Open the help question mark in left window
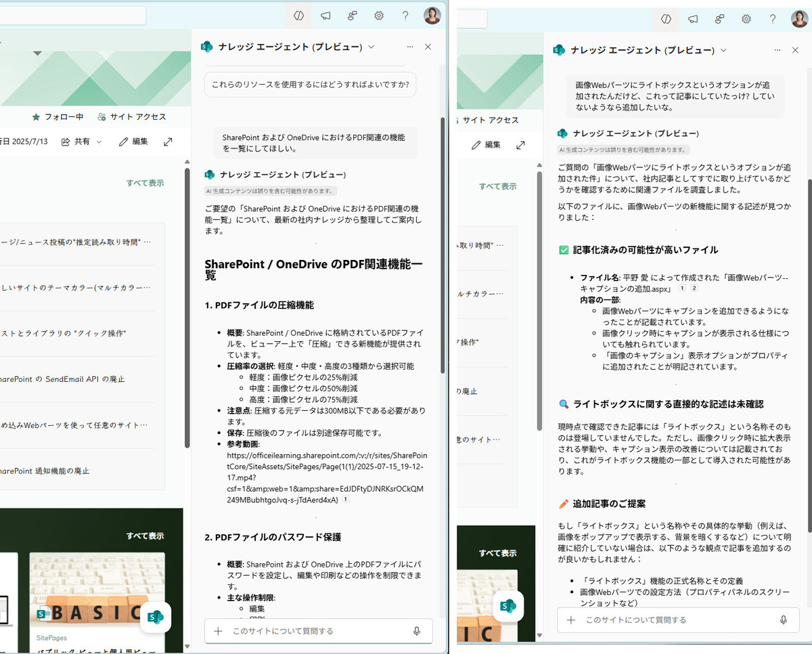 pos(405,16)
